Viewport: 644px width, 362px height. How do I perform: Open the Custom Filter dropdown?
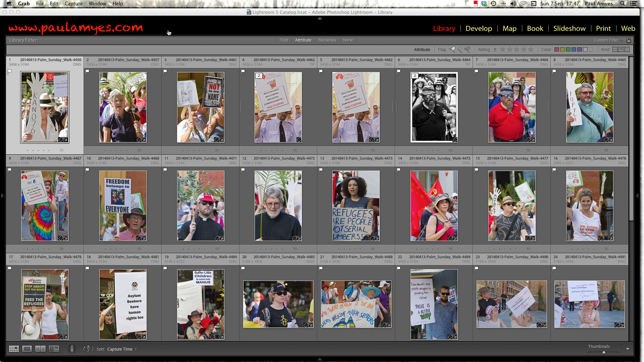(608, 40)
